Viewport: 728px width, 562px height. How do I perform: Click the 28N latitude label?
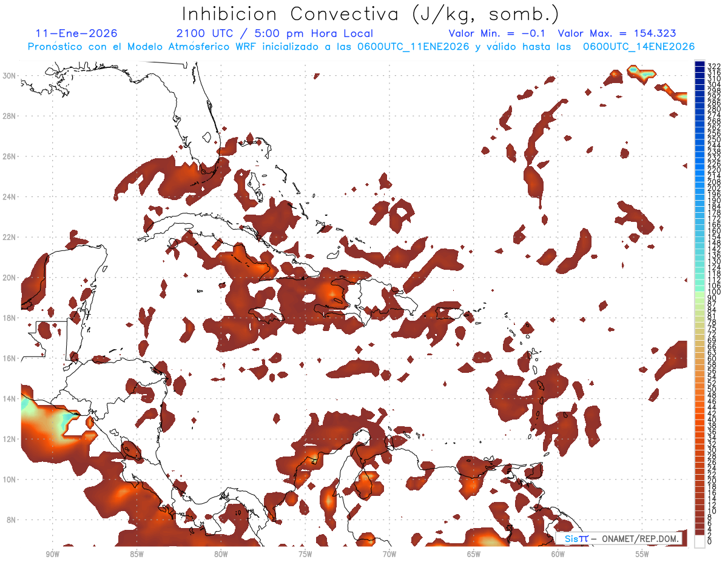(x=10, y=116)
